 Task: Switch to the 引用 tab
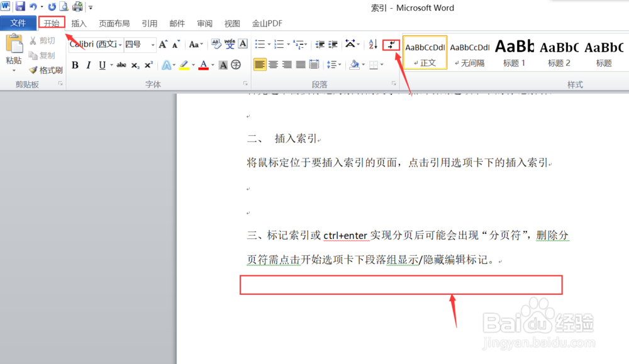[x=149, y=23]
